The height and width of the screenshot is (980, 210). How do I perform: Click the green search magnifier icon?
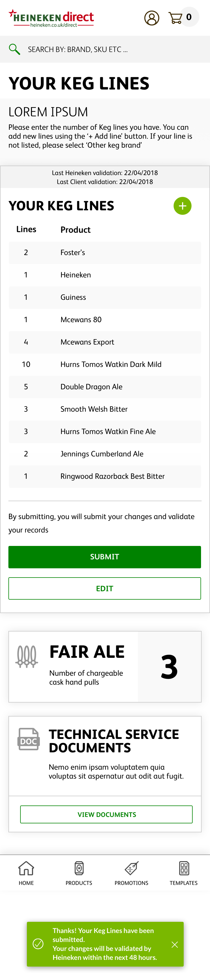coord(15,49)
